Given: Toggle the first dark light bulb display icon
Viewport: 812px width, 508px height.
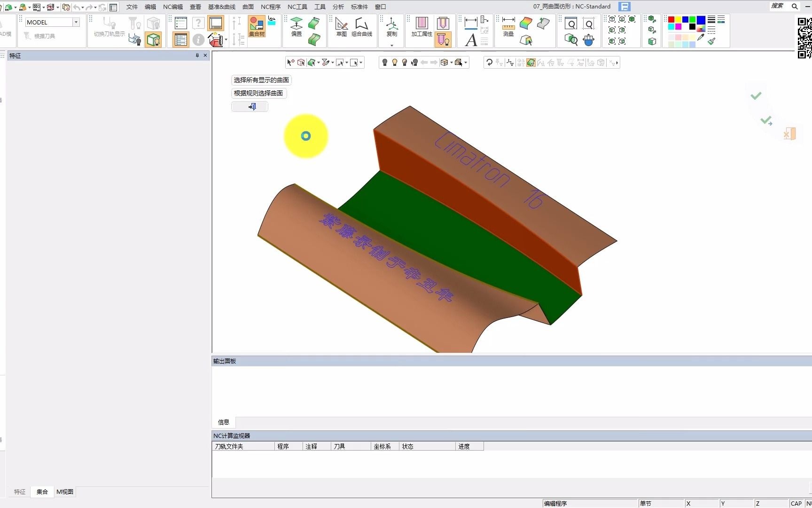Looking at the screenshot, I should pos(384,63).
